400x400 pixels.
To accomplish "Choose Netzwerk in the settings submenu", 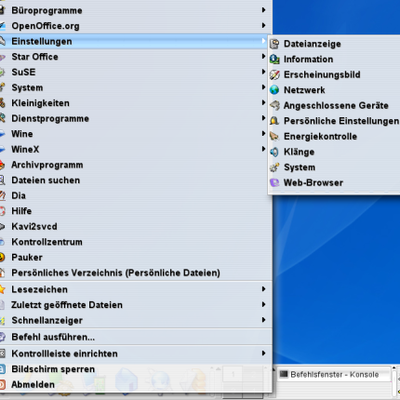I will tap(334, 90).
